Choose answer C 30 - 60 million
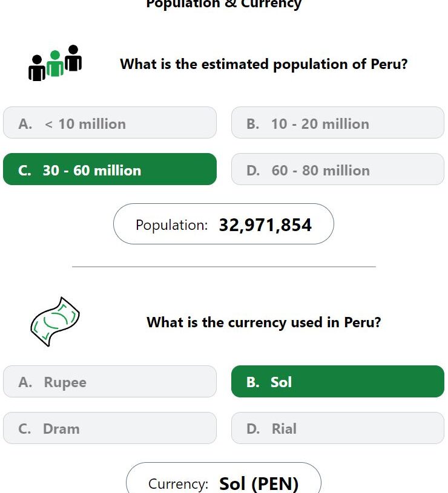The height and width of the screenshot is (493, 448). [x=110, y=169]
